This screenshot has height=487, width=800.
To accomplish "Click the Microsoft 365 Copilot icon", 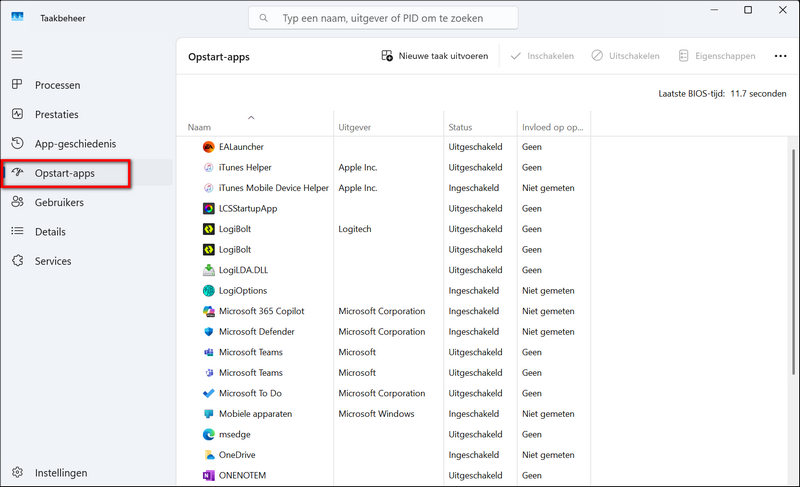I will click(x=208, y=311).
